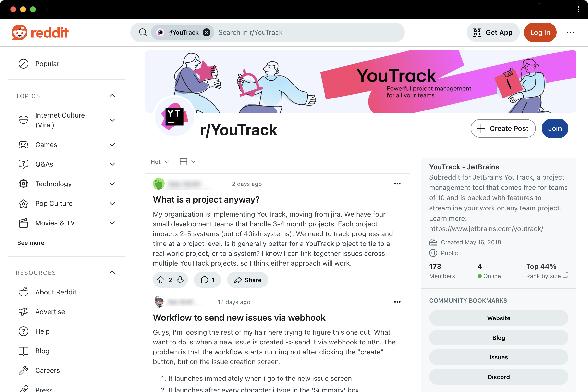Click the Create Post button

(x=503, y=128)
